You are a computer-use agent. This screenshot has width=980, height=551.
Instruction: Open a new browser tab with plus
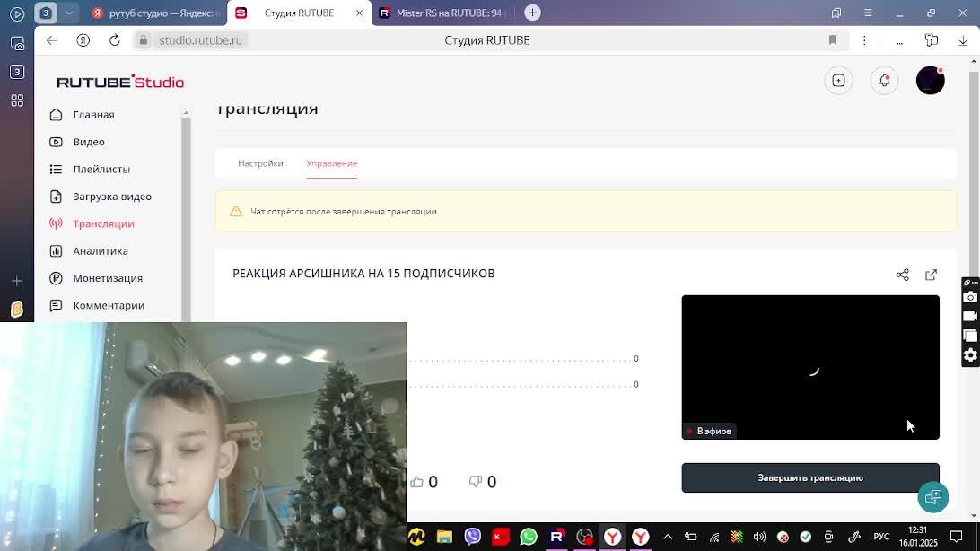[x=532, y=13]
